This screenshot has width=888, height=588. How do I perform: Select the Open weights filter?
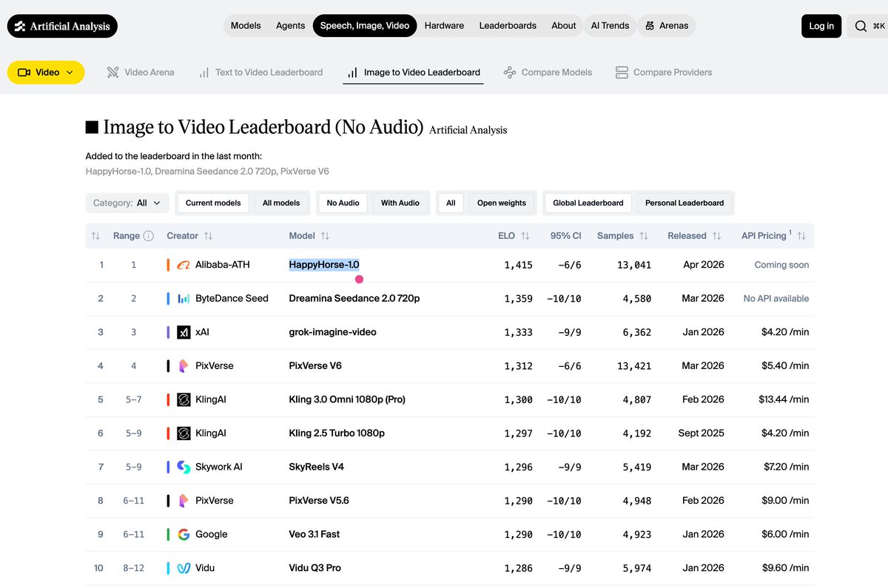pyautogui.click(x=502, y=203)
